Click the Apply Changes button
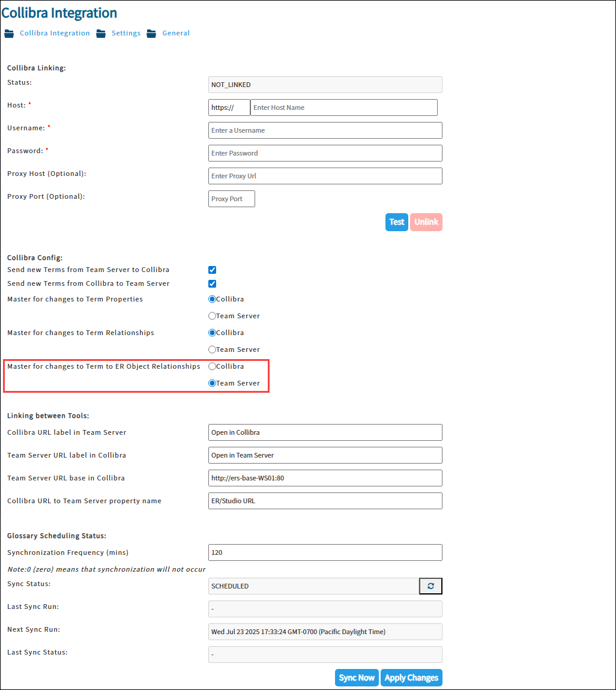The height and width of the screenshot is (690, 616). pyautogui.click(x=411, y=677)
